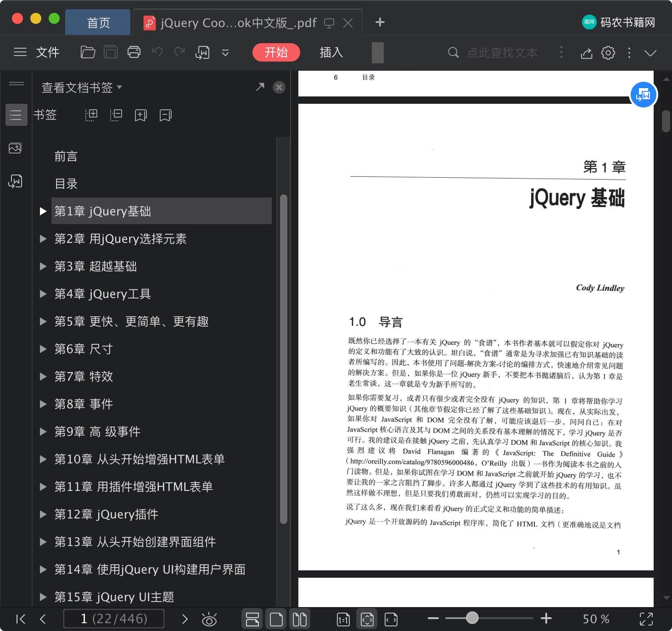The image size is (672, 631).
Task: Expand 第10章 从头开始增强HTML表单 bookmark
Action: click(43, 459)
